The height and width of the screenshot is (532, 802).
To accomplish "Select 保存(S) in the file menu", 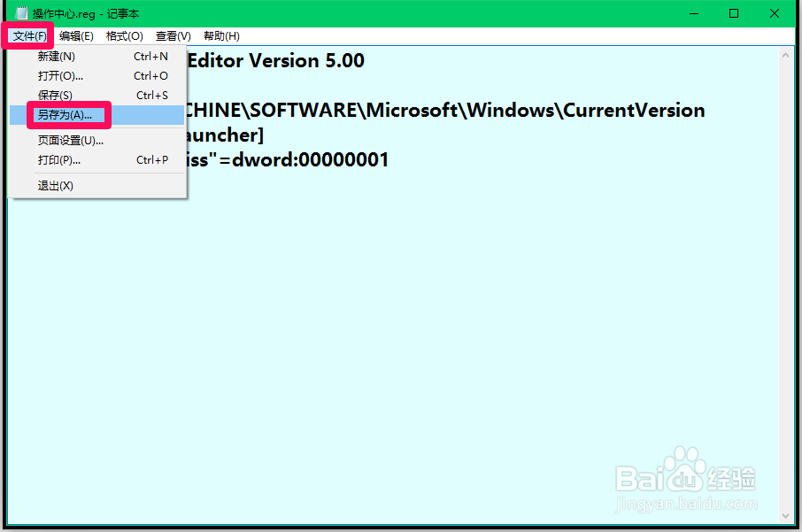I will coord(97,95).
